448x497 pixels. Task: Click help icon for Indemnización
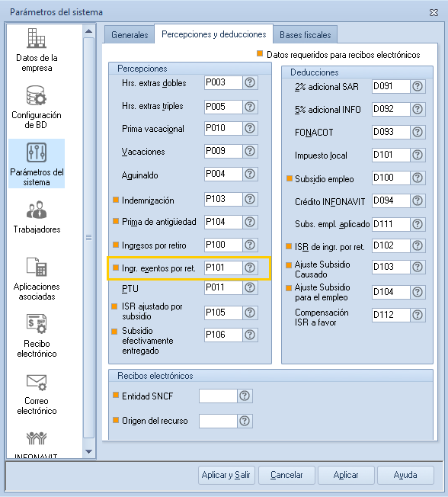tap(250, 199)
